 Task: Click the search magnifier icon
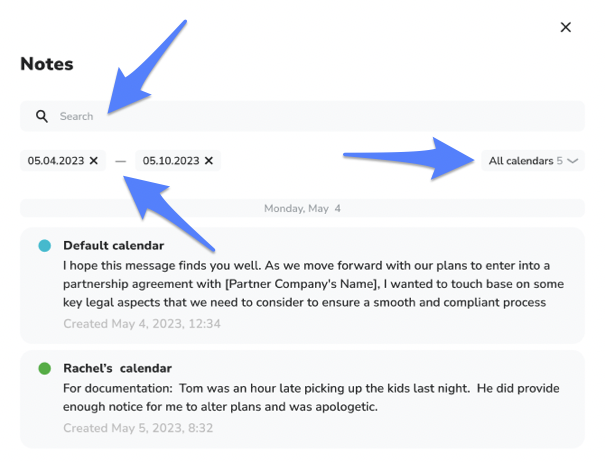42,116
